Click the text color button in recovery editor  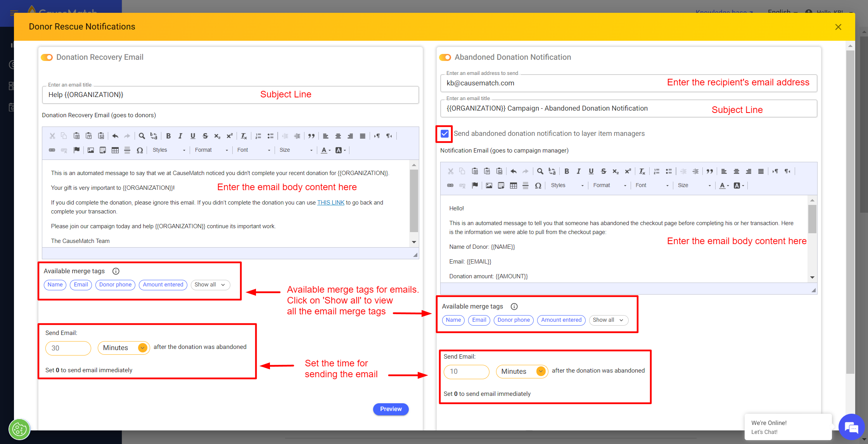pos(324,150)
